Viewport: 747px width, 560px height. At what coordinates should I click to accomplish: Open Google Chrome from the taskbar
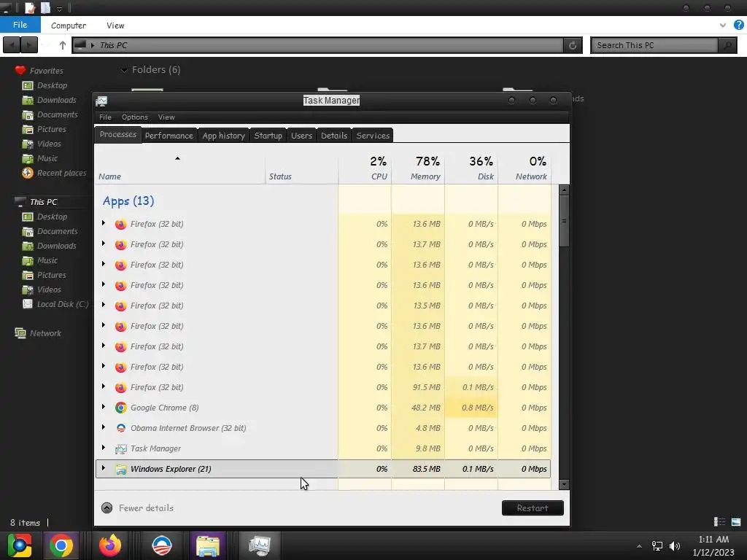pyautogui.click(x=61, y=545)
